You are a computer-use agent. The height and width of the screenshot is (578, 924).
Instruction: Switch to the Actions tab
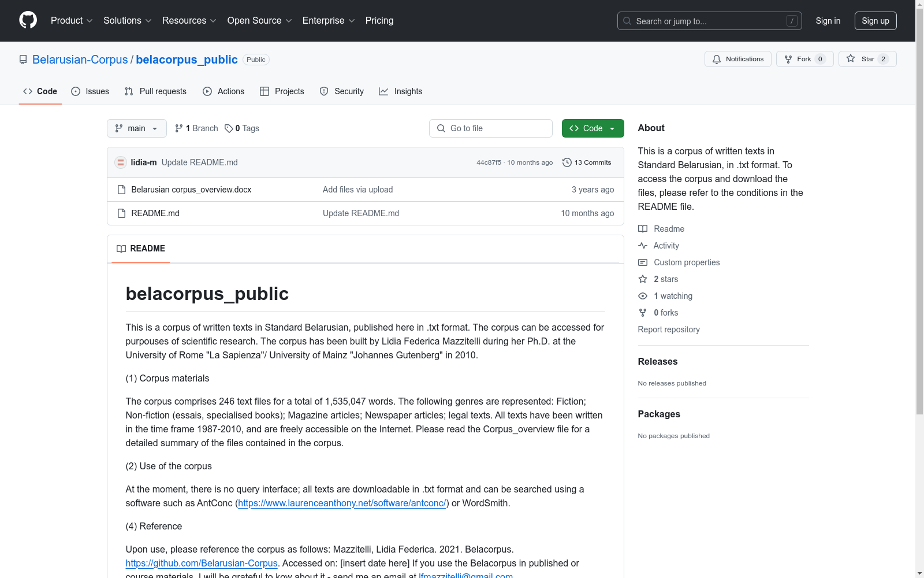pyautogui.click(x=223, y=91)
